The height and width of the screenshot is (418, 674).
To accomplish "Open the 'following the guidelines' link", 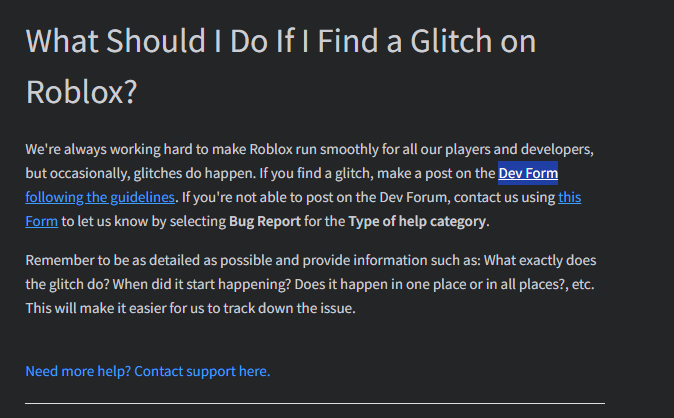I will pos(100,197).
